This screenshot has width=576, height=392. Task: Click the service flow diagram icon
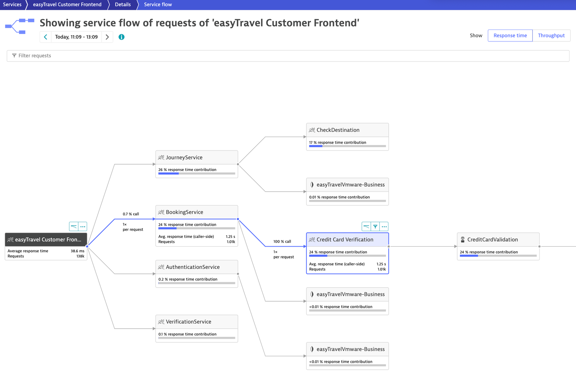(x=19, y=26)
